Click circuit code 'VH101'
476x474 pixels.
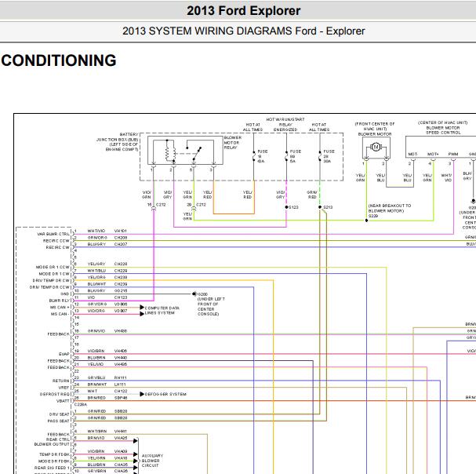click(120, 231)
